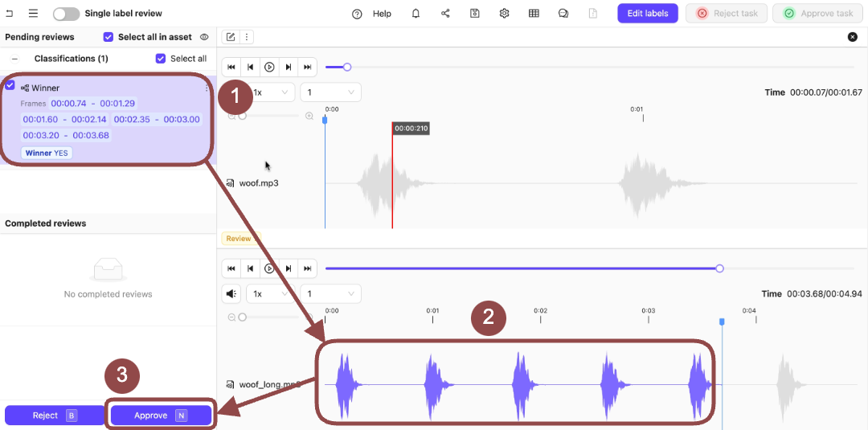868x430 pixels.
Task: Click the woof_long playback progress slider handle
Action: pos(719,268)
